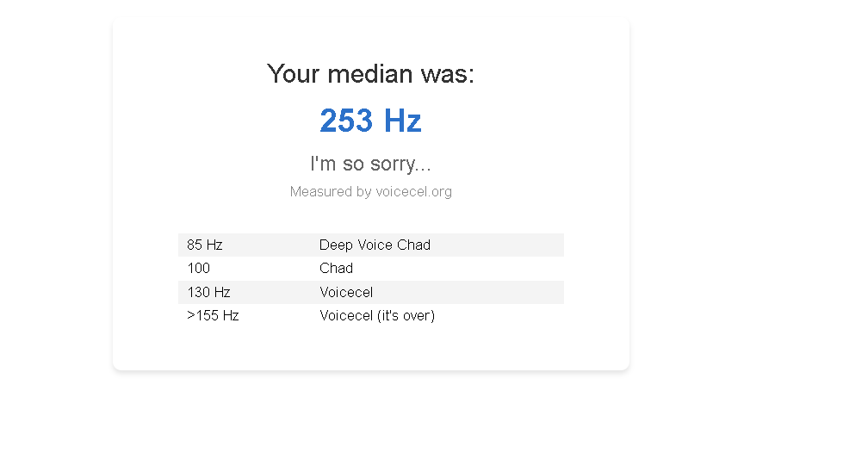Select the 85 Hz table cell
The width and height of the screenshot is (868, 453).
[x=205, y=245]
